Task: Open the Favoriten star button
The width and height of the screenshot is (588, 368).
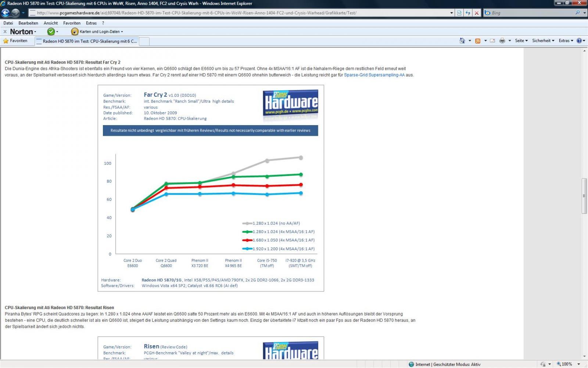Action: pos(15,41)
